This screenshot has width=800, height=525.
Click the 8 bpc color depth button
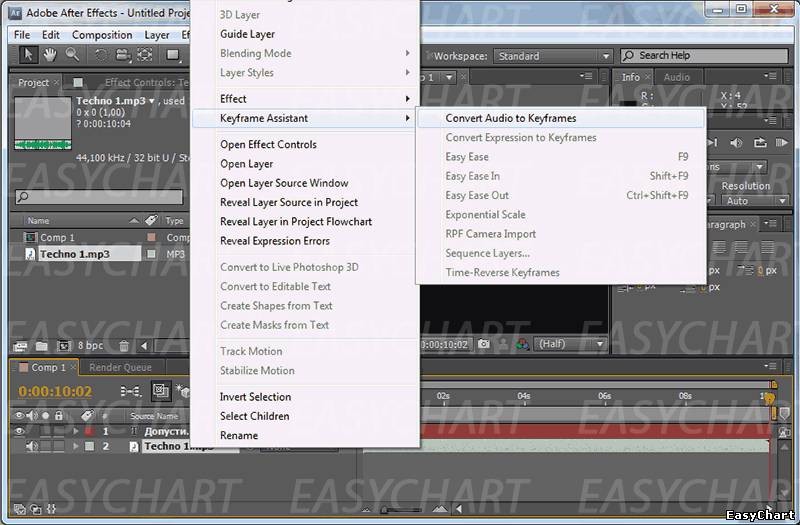90,346
